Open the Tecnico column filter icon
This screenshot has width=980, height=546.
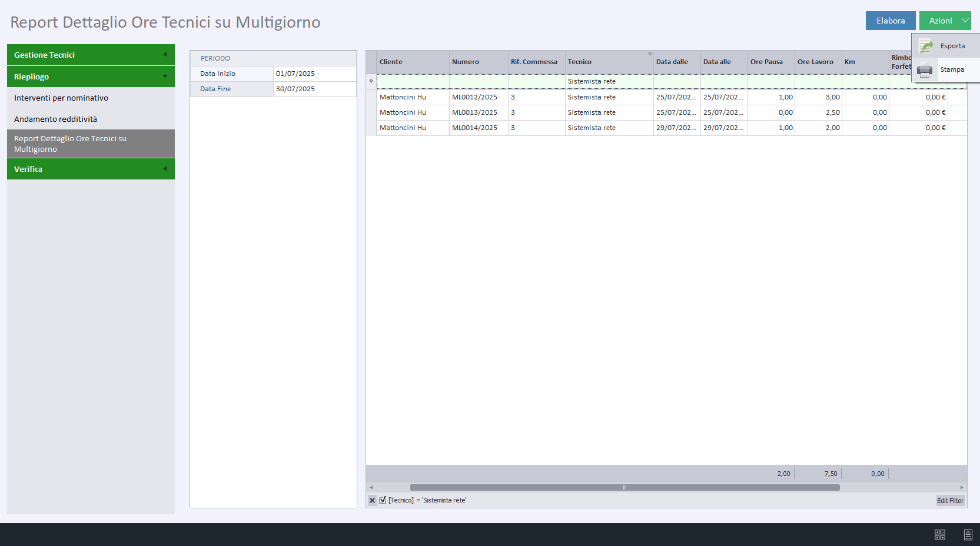(x=650, y=54)
